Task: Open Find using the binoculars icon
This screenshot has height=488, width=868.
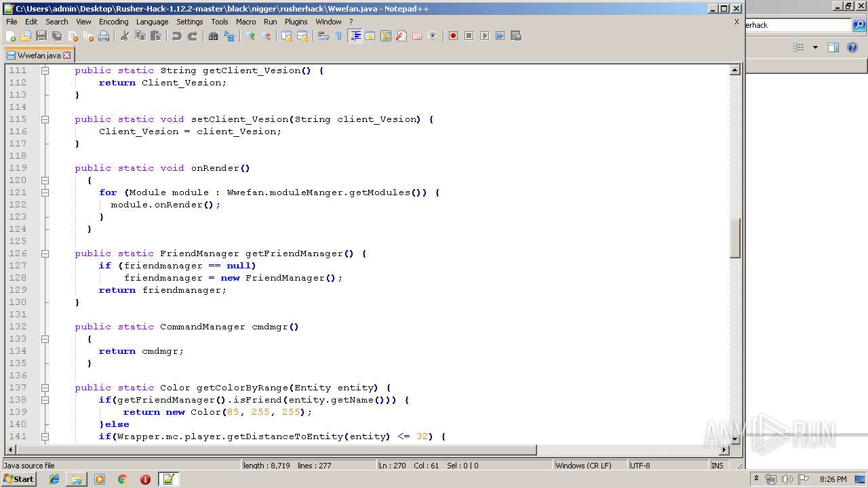Action: pos(213,36)
